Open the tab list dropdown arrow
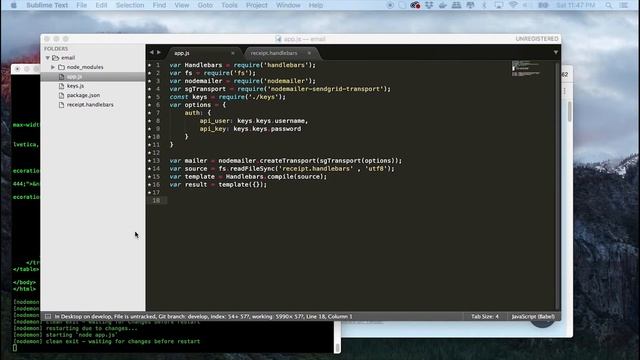 tap(556, 52)
